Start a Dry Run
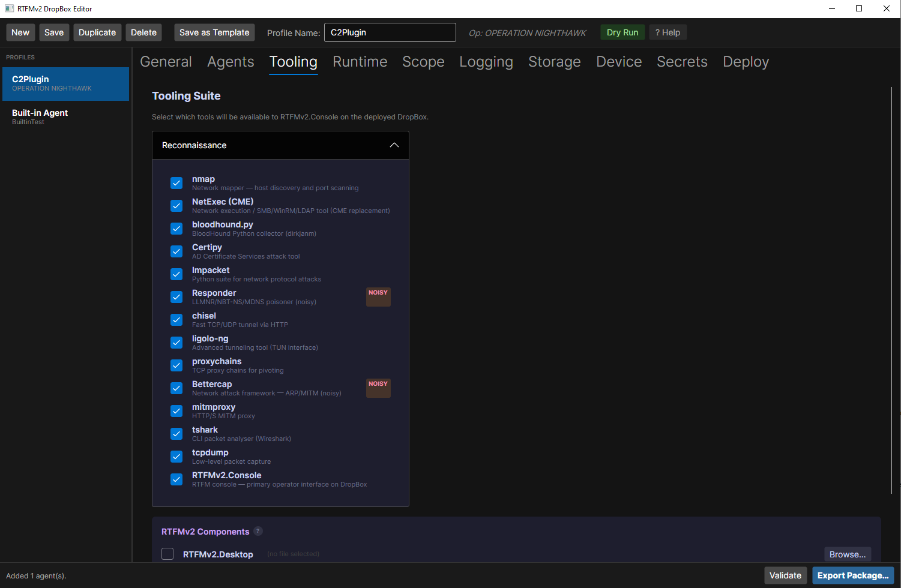 pyautogui.click(x=622, y=32)
